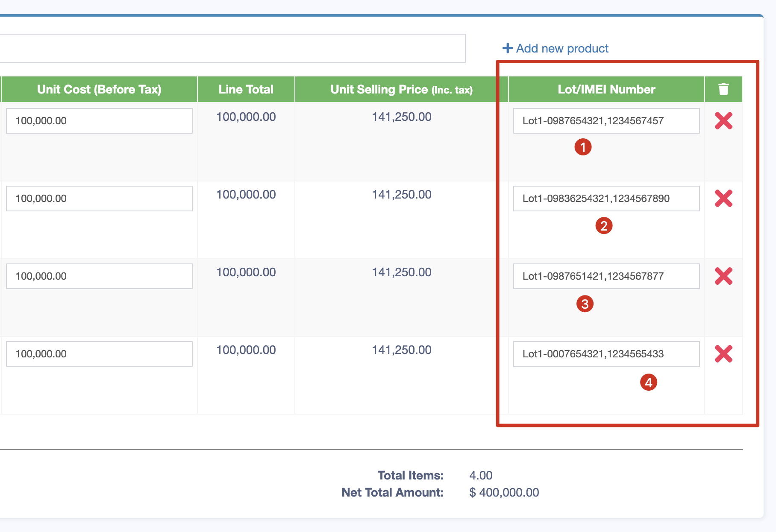Remove the row containing Lot1-09836254321,1234567890
776x532 pixels.
(x=723, y=199)
